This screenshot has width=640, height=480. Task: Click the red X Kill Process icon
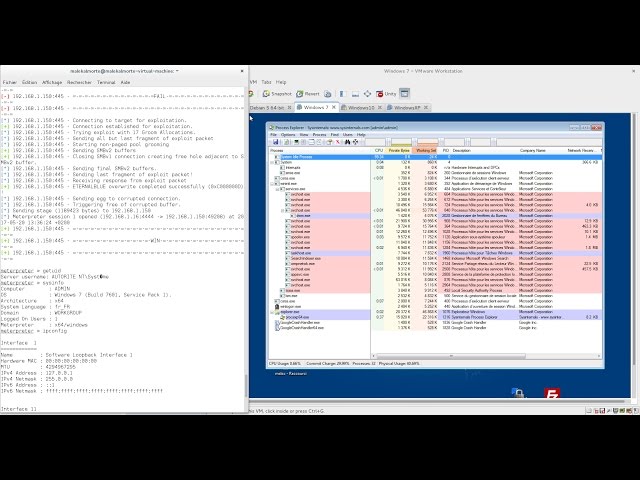coord(338,142)
